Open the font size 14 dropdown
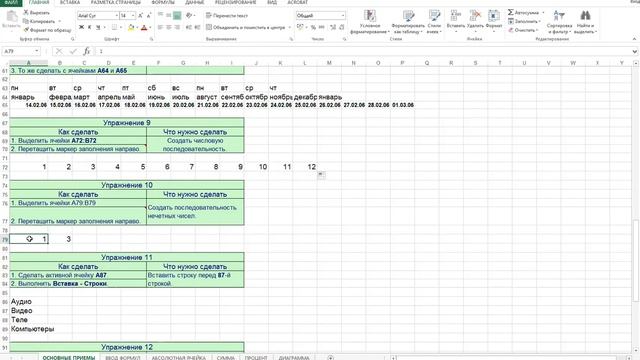This screenshot has width=640, height=360. pos(133,16)
